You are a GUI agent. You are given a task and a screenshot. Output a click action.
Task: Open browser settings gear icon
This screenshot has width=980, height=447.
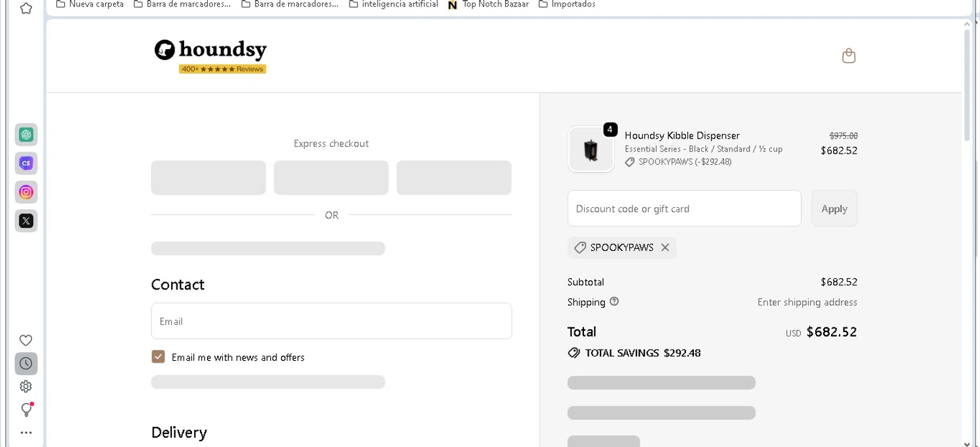tap(26, 386)
